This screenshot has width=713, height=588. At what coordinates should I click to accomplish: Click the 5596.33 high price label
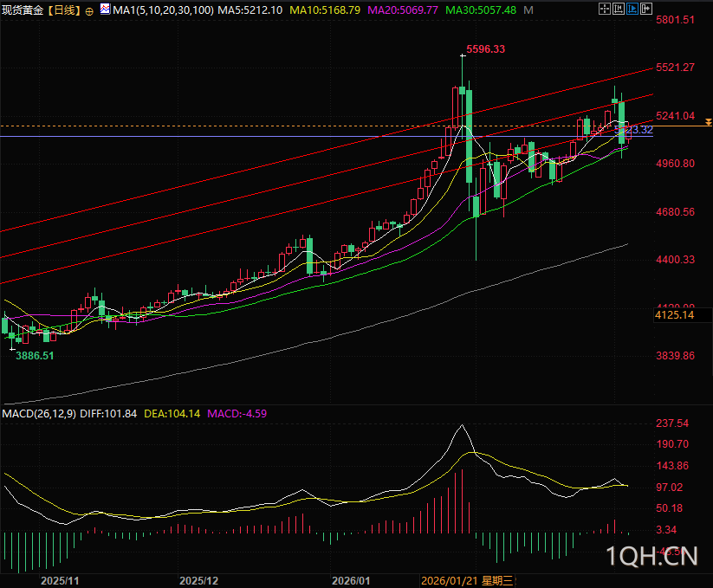(485, 49)
